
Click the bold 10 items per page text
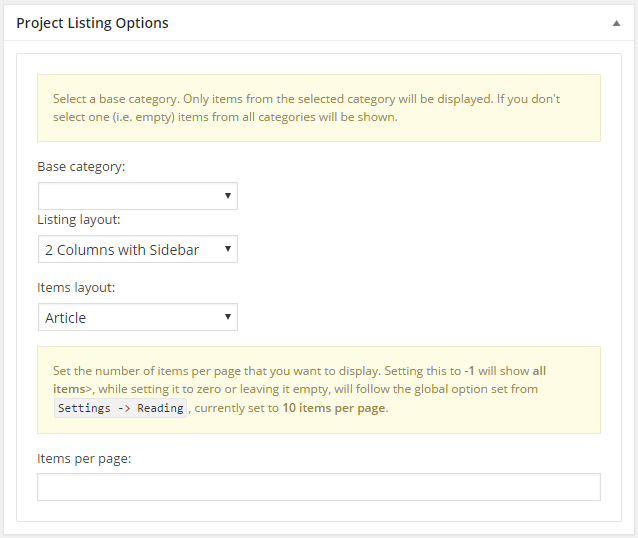[x=334, y=408]
